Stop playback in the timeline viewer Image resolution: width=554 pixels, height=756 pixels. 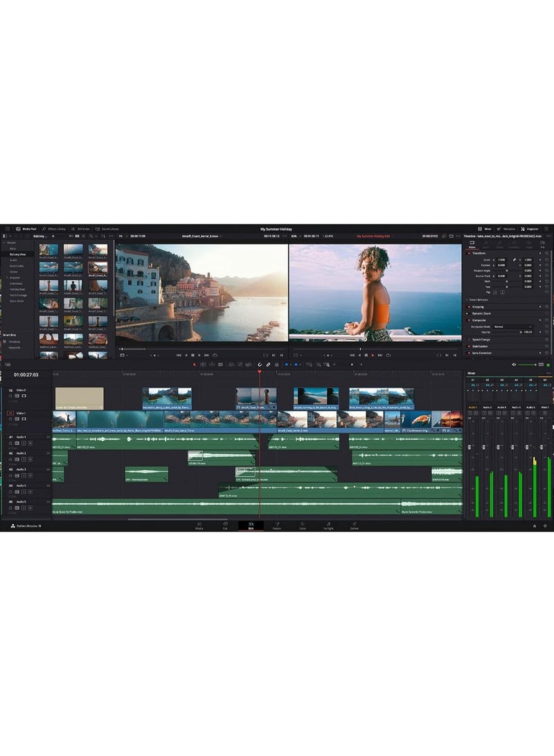pyautogui.click(x=366, y=355)
